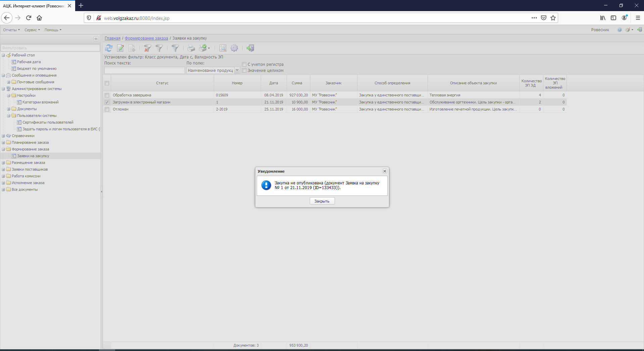The height and width of the screenshot is (351, 644).
Task: Click the clear filter funnel with red X
Action: pos(147,48)
